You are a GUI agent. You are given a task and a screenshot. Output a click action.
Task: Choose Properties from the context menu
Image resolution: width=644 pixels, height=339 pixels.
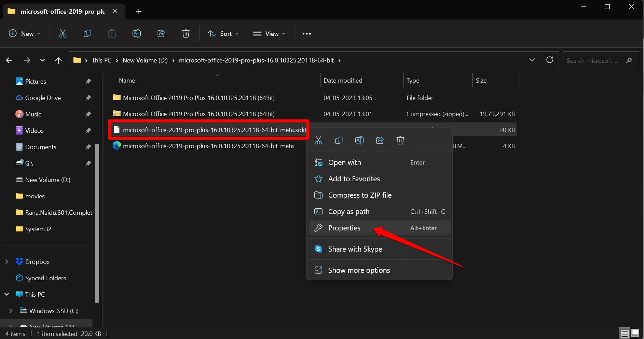pos(344,228)
